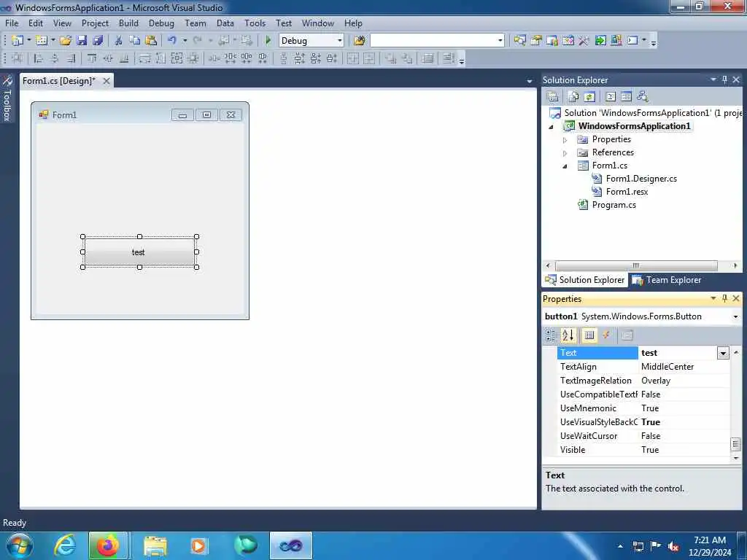Open the Find combo box dropdown arrow

point(500,41)
